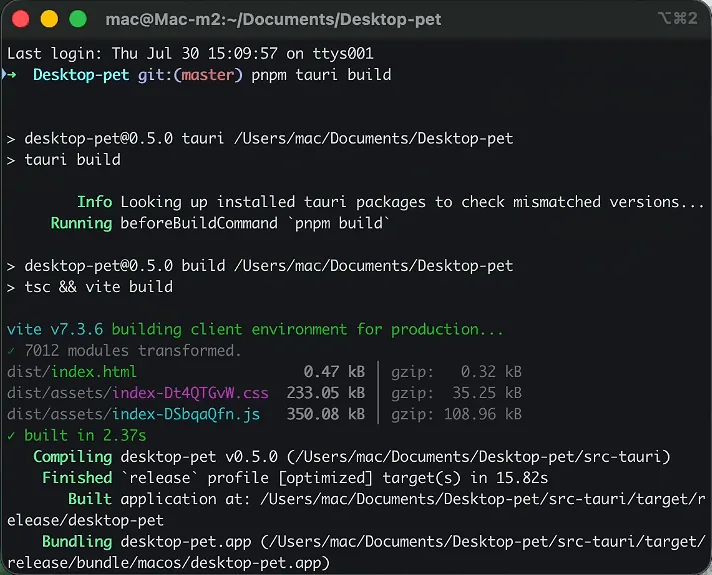The width and height of the screenshot is (712, 575).
Task: Click the 'git:(master)' branch indicator
Action: click(x=190, y=75)
